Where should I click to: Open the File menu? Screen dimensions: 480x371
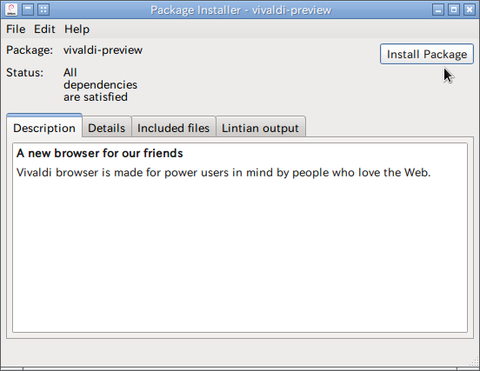[x=16, y=29]
